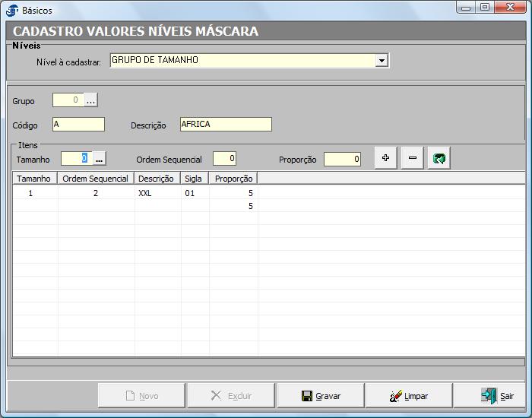532x418 pixels.
Task: Focus the Descrição field containing AFRICA
Action: tap(225, 125)
